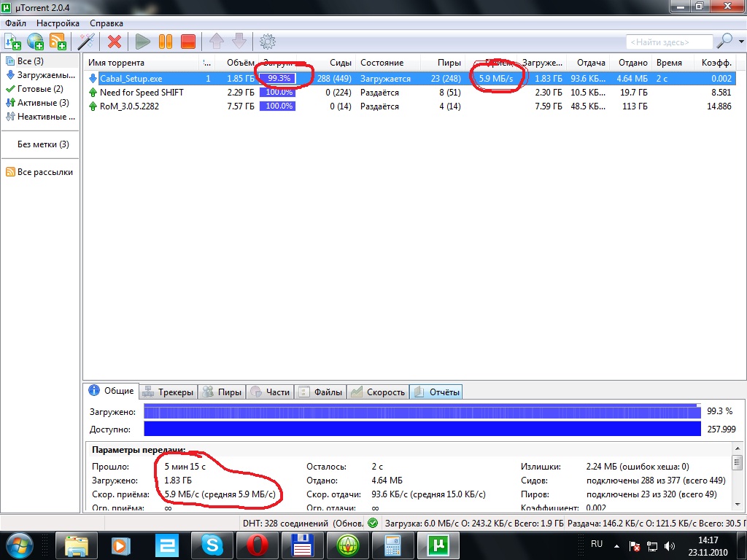Switch to the Файлы tab
747x560 pixels.
click(x=320, y=392)
